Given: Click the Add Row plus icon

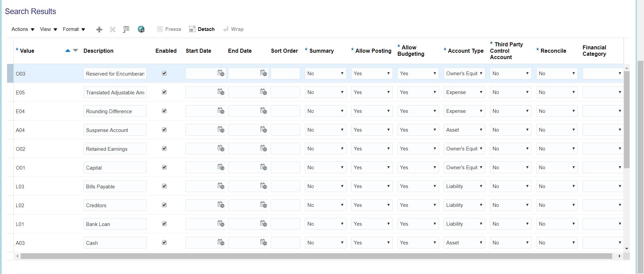Looking at the screenshot, I should [99, 30].
